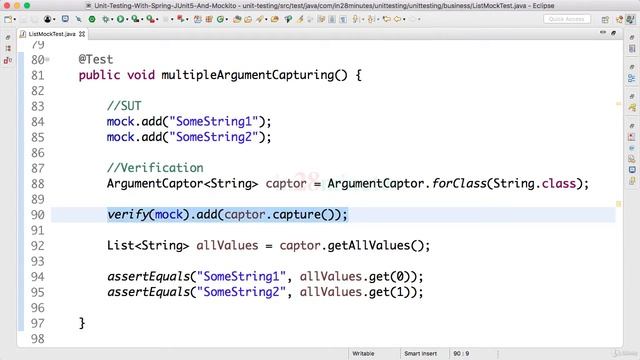The image size is (640, 360).
Task: Click the 90 : 9 cursor position
Action: [x=461, y=353]
